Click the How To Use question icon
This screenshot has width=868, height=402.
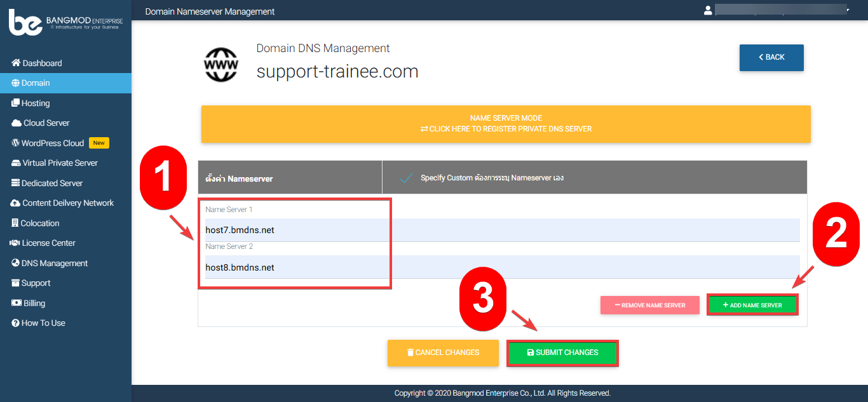click(16, 323)
